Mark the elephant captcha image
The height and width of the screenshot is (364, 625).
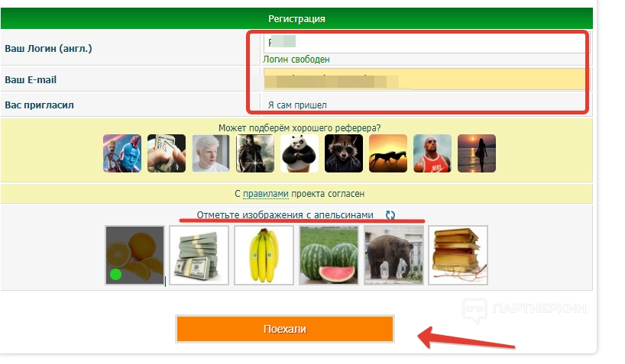point(393,256)
